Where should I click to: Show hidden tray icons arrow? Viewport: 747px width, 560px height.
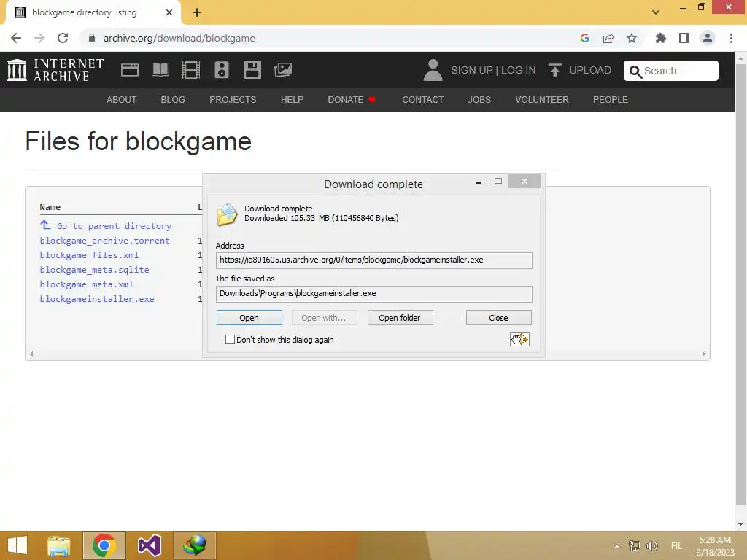pos(616,546)
